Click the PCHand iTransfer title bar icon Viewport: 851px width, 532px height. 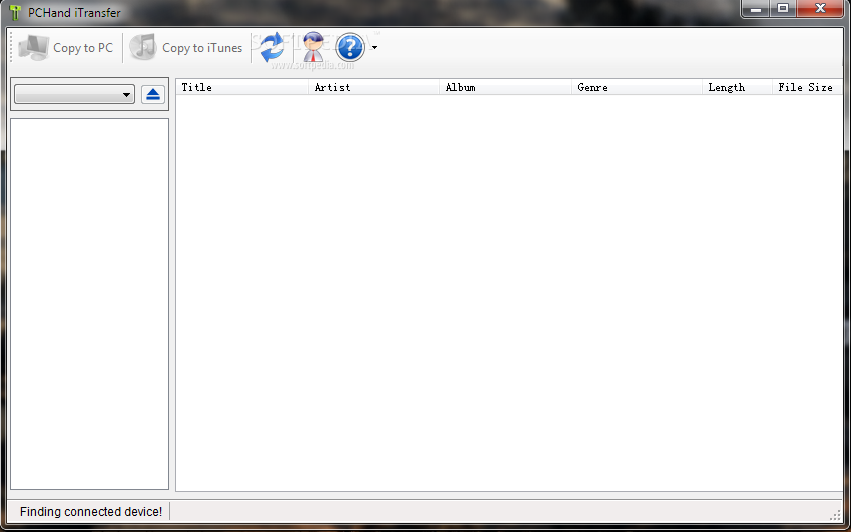click(x=14, y=12)
